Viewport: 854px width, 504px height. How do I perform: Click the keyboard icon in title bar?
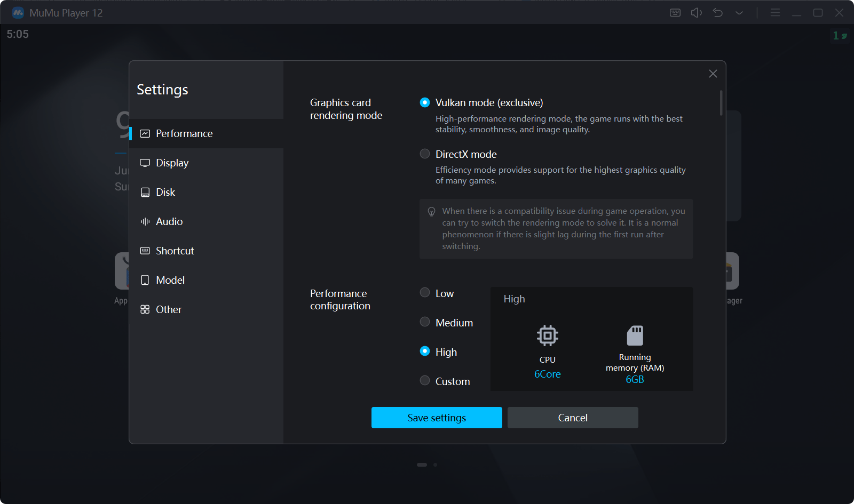click(675, 13)
